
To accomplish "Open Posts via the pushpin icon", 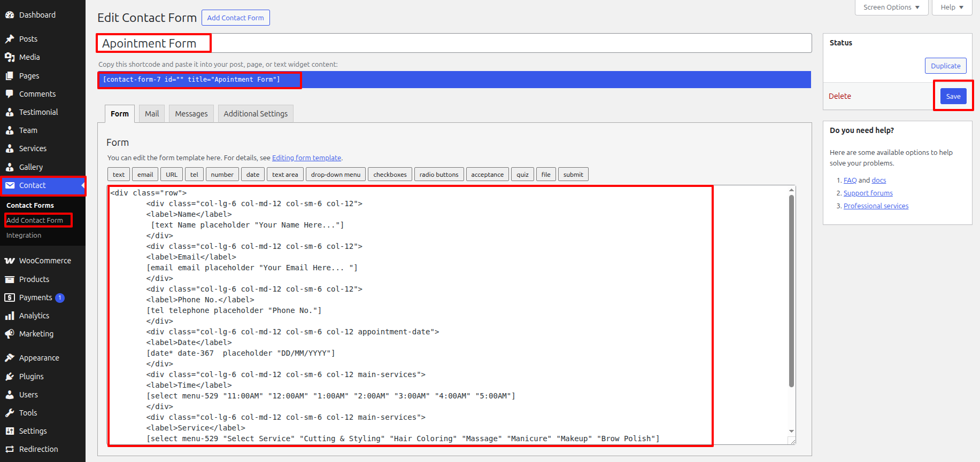I will 10,39.
